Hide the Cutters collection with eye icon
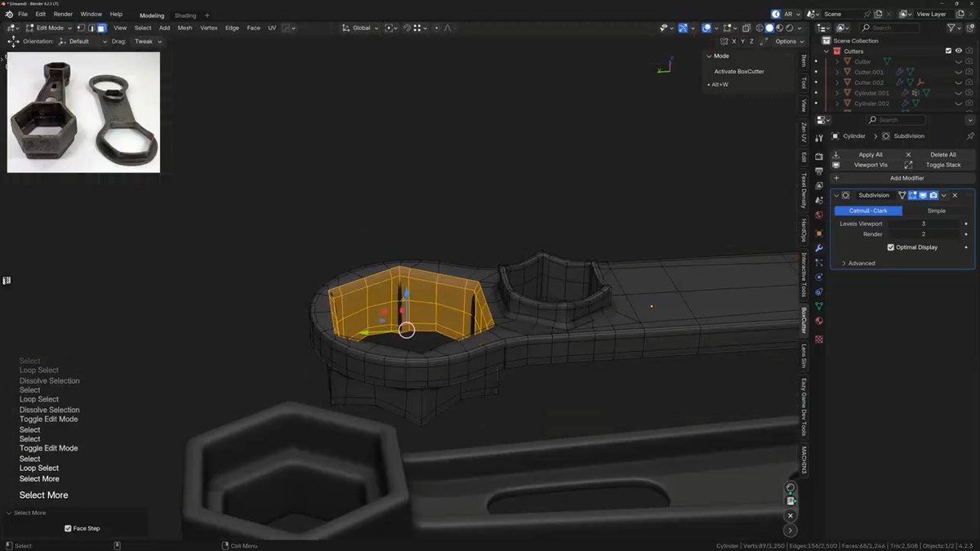The height and width of the screenshot is (551, 980). click(x=959, y=51)
